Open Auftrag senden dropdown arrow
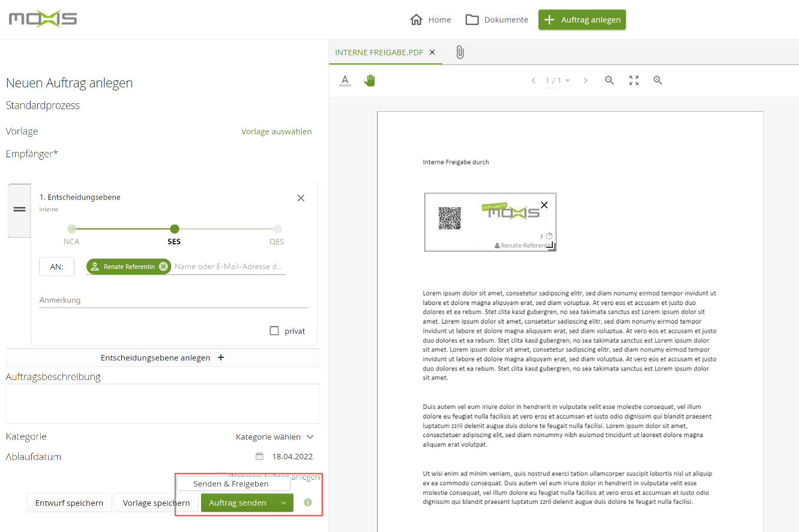This screenshot has width=799, height=532. (283, 503)
